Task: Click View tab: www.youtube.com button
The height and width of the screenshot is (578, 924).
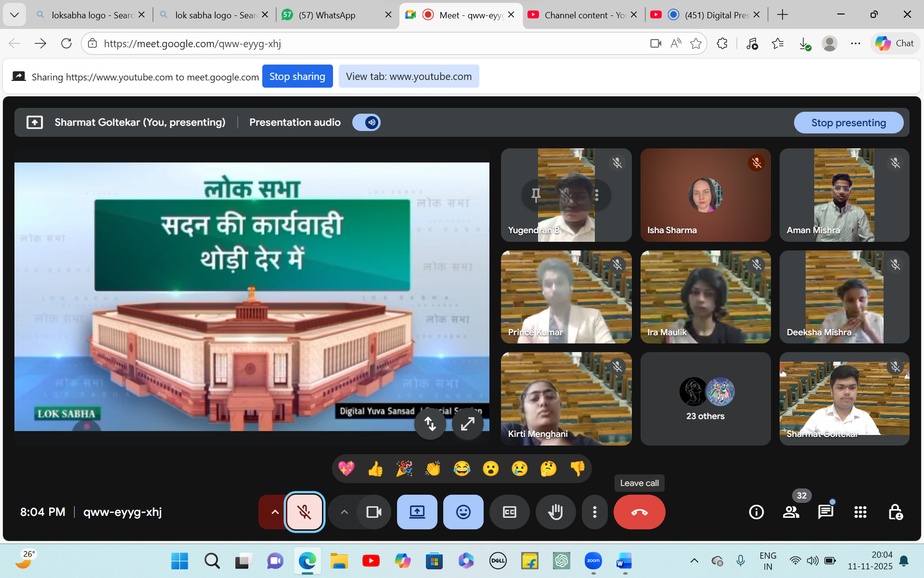Action: [409, 76]
